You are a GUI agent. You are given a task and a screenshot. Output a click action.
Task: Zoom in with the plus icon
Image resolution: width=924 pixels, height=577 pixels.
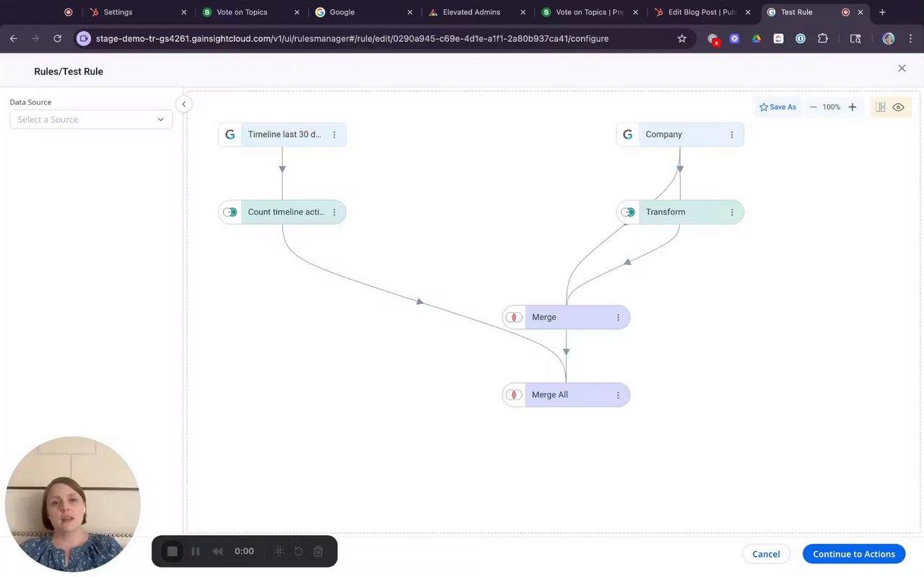[x=852, y=107]
